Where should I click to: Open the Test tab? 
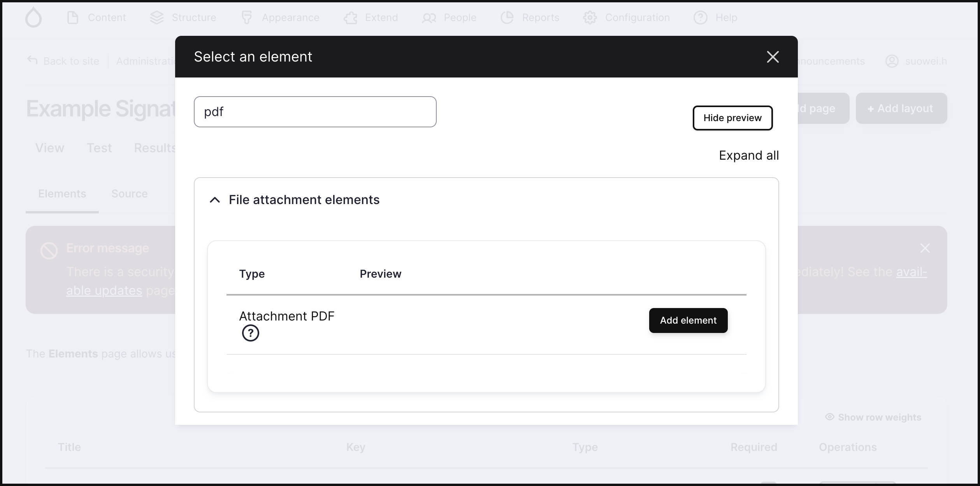99,148
